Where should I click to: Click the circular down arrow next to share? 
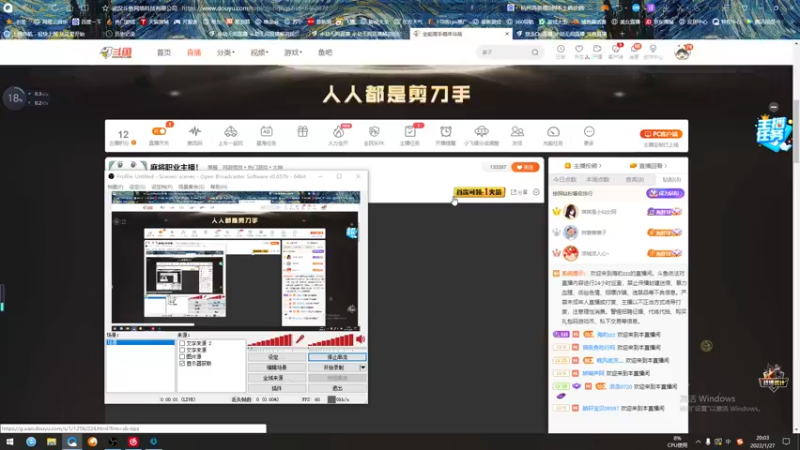[536, 192]
